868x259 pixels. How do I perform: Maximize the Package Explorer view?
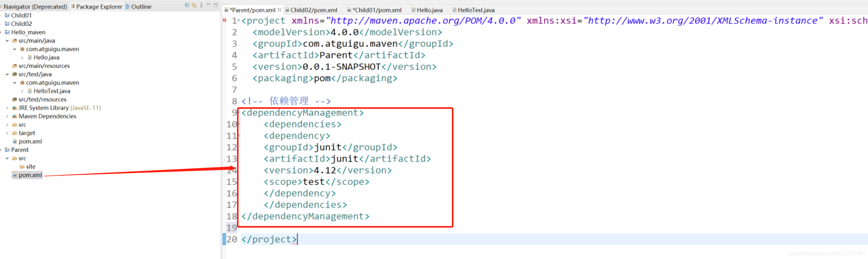pyautogui.click(x=216, y=5)
